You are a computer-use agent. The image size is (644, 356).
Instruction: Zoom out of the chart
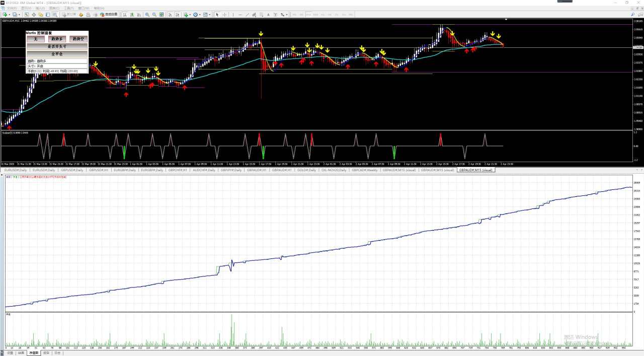[x=154, y=15]
